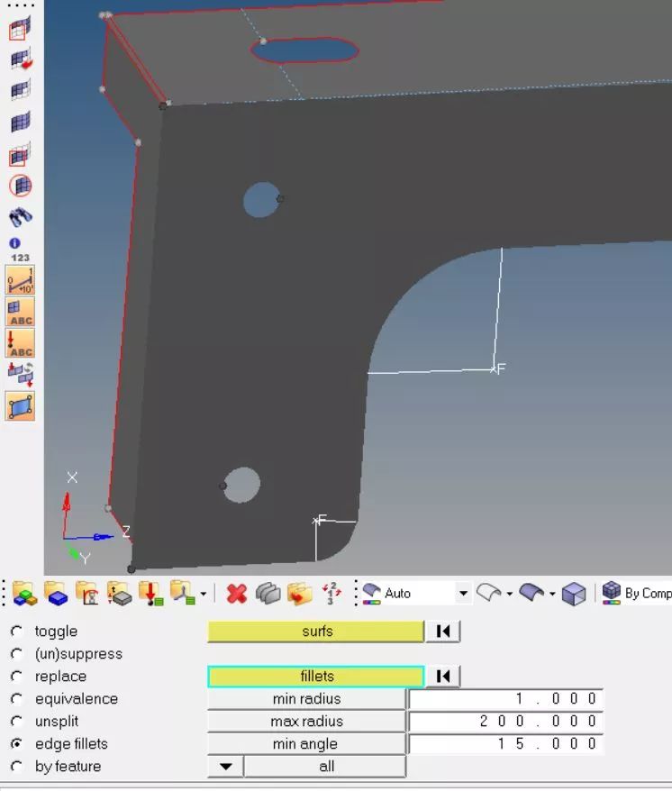
Task: Click the shaded cube visualization icon
Action: [x=574, y=594]
